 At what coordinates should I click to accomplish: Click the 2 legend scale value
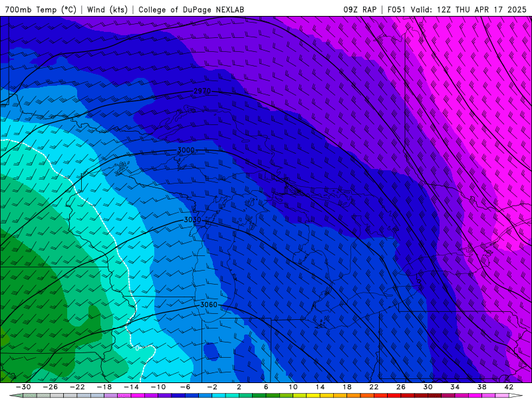(x=239, y=387)
